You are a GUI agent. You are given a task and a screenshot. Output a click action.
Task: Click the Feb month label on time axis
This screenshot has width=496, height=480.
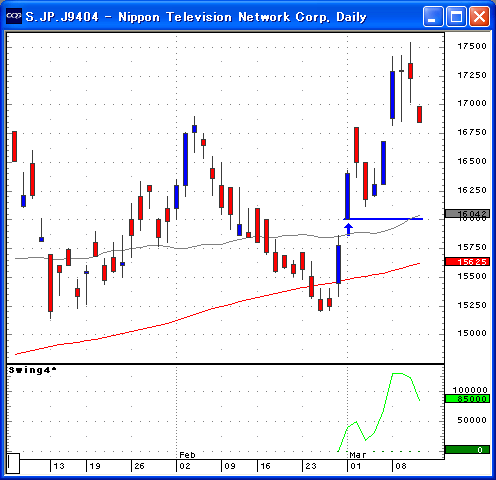187,455
